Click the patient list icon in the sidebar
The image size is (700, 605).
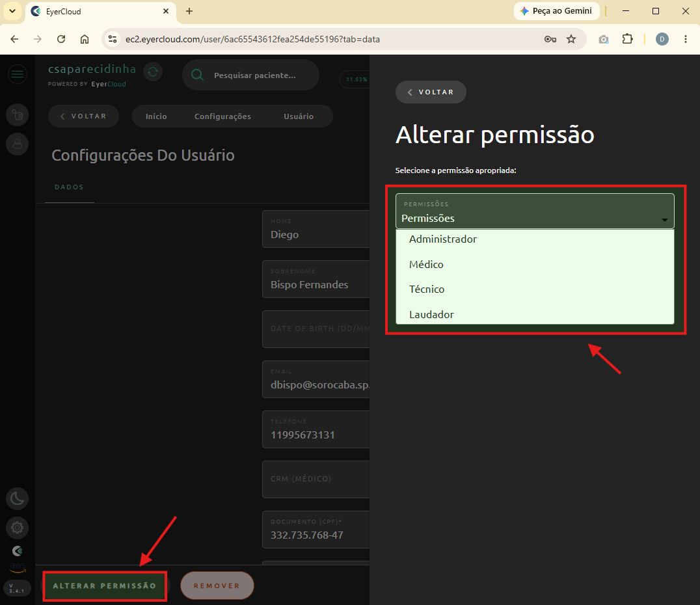coord(18,115)
